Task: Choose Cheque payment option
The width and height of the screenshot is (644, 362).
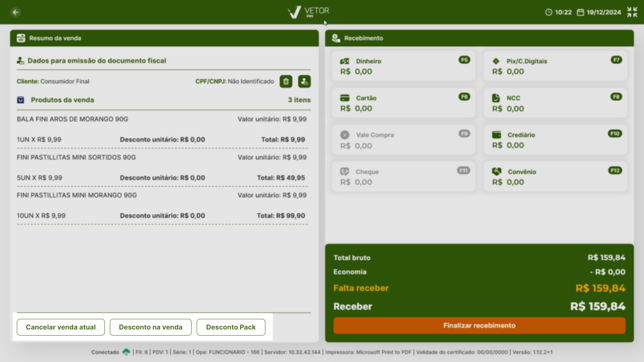Action: (x=403, y=176)
